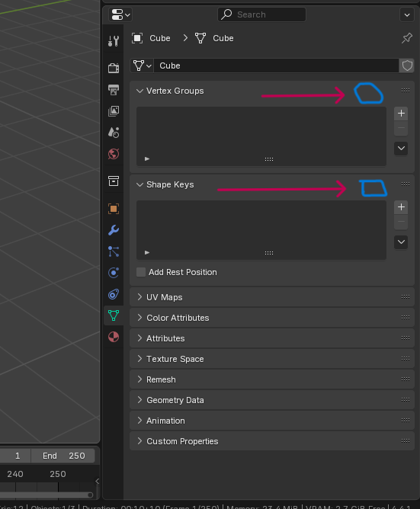The width and height of the screenshot is (420, 509).
Task: Open the Output properties tab
Action: pos(114,90)
